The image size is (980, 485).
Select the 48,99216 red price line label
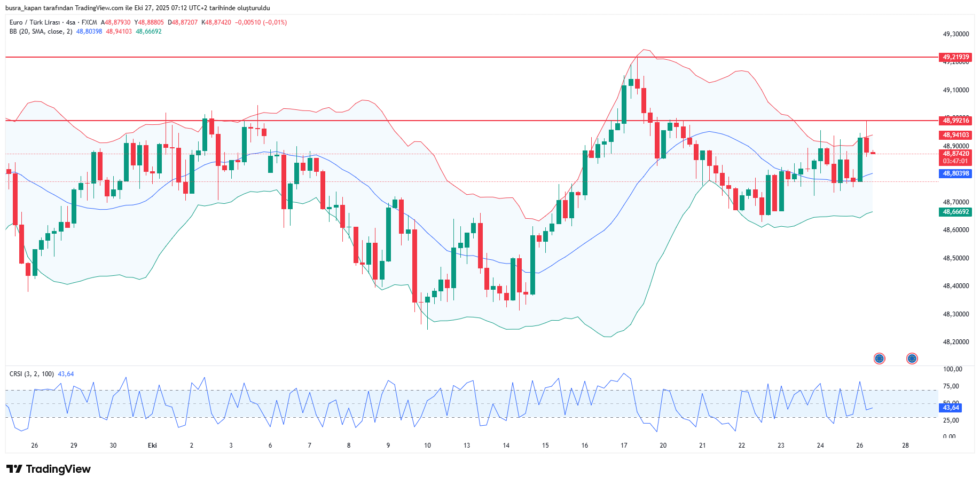955,121
